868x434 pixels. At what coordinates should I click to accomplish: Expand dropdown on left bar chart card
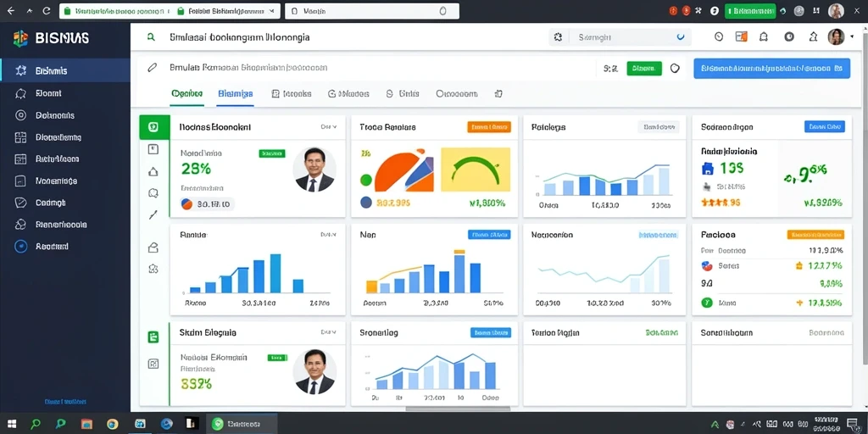[328, 235]
